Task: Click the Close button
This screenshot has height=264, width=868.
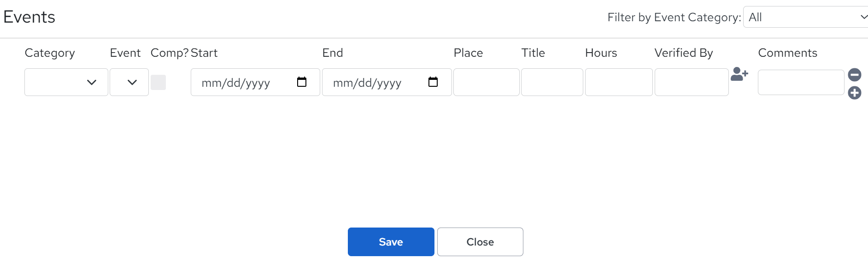Action: tap(480, 242)
